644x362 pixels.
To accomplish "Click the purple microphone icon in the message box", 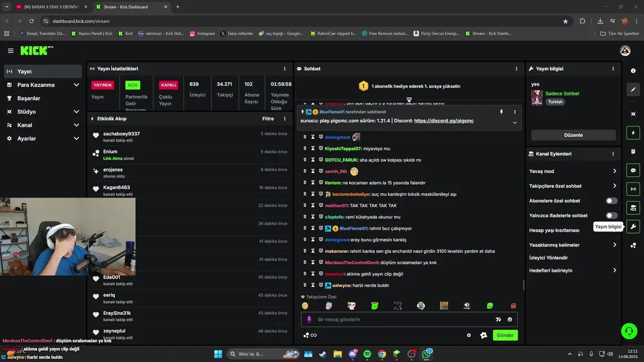I will pos(309,320).
